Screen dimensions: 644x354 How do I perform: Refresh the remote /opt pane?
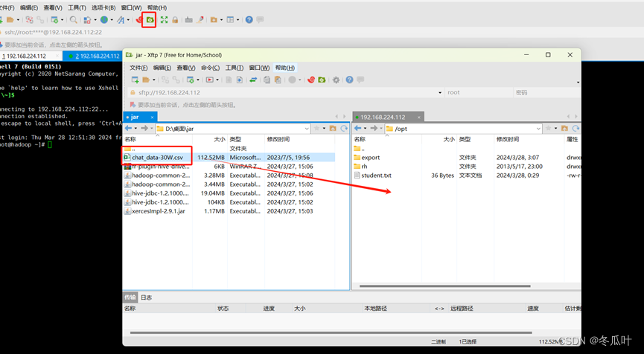[x=576, y=129]
